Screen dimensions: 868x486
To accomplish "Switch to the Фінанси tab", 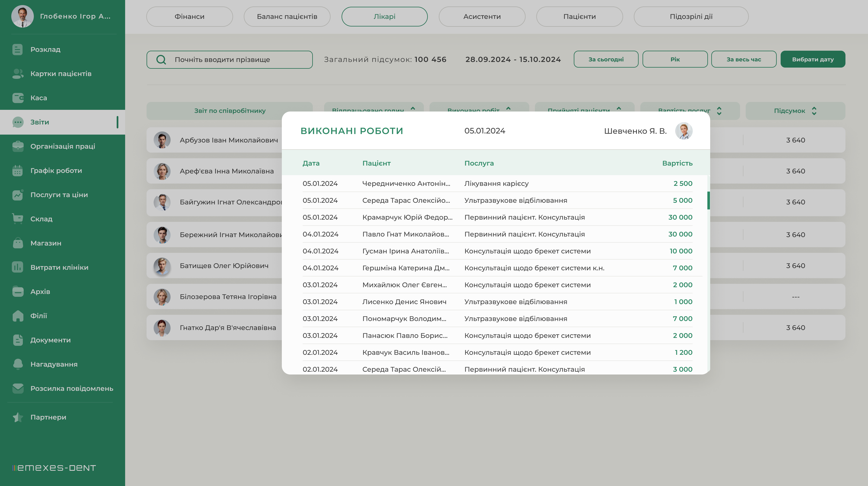I will pyautogui.click(x=189, y=17).
